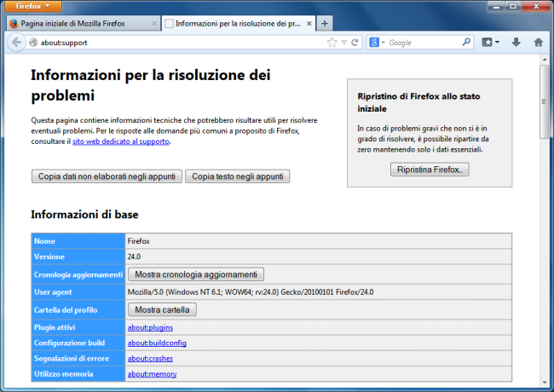Click the User agent header cell
Screen dimensions: 554x392
78,292
